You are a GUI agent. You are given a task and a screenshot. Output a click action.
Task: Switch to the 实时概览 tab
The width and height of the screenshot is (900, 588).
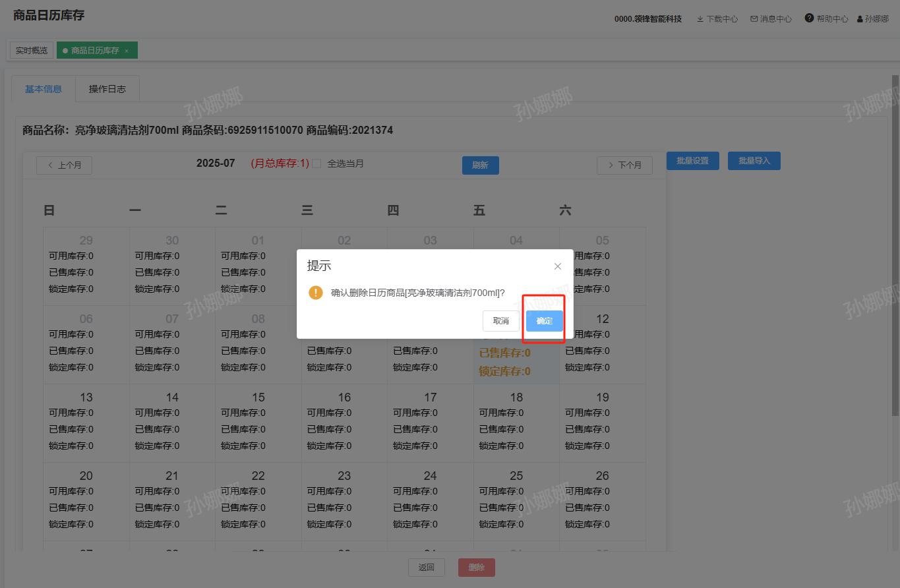(x=32, y=51)
